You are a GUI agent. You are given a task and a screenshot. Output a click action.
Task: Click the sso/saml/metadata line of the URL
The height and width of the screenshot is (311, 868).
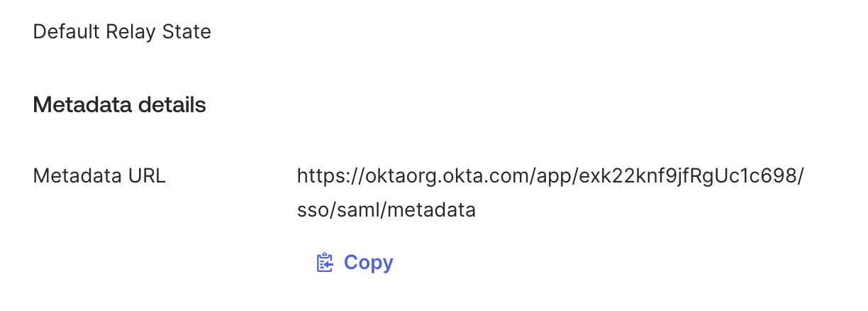coord(386,211)
